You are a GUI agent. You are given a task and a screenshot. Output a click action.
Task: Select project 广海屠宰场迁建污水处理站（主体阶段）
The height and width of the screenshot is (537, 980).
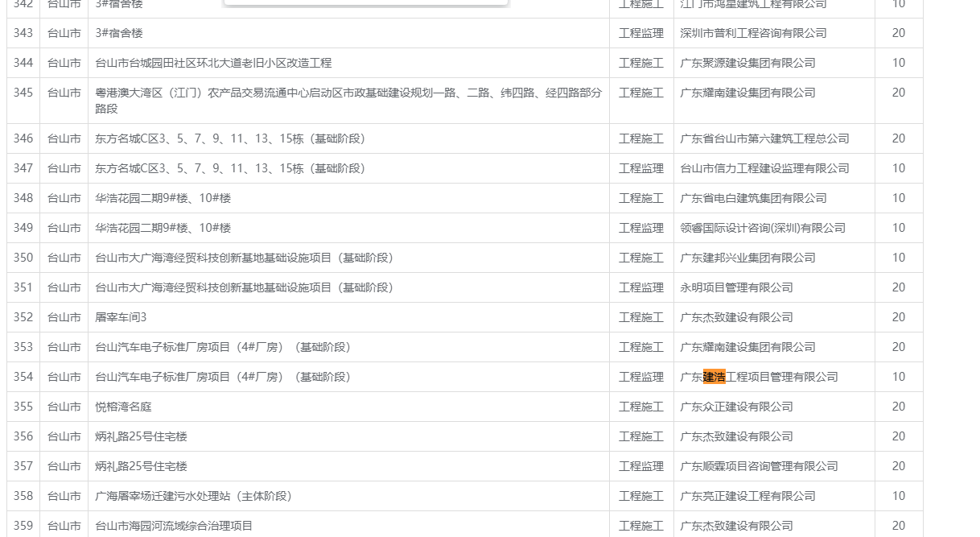tap(193, 496)
